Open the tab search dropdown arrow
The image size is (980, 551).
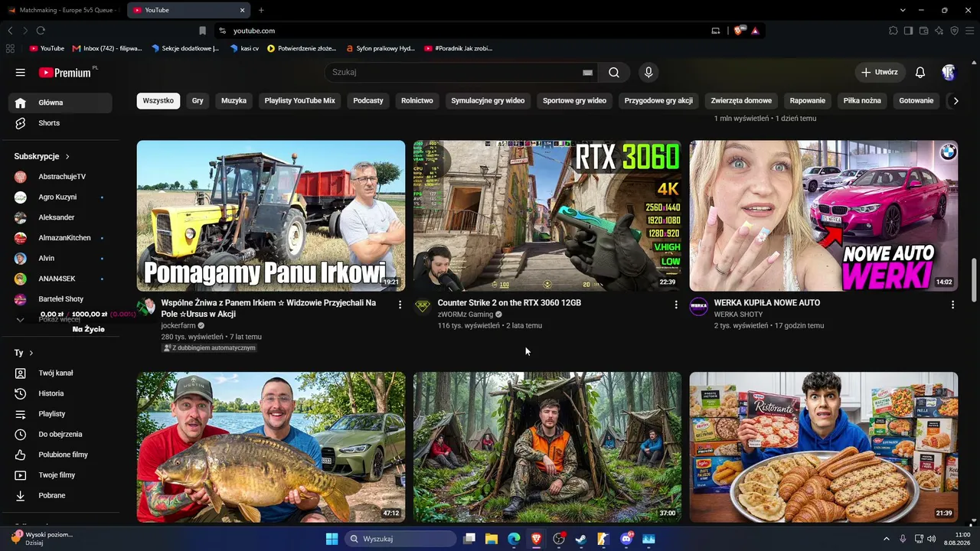[903, 10]
